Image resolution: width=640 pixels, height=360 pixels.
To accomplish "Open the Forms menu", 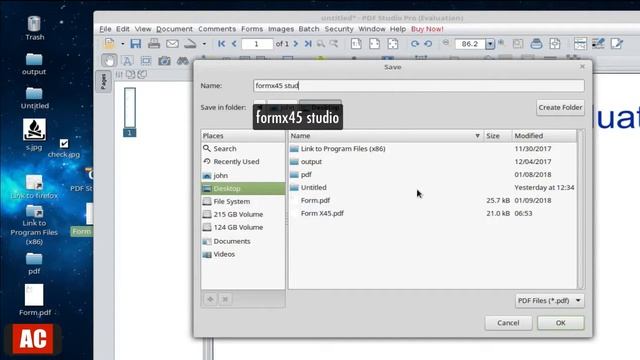I will pos(252,29).
